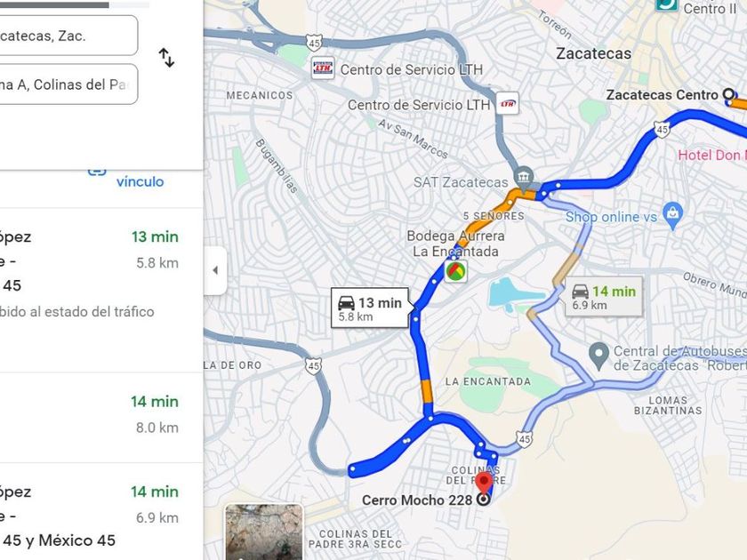Click the Shop online shopping bag icon
747x560 pixels.
click(x=672, y=216)
